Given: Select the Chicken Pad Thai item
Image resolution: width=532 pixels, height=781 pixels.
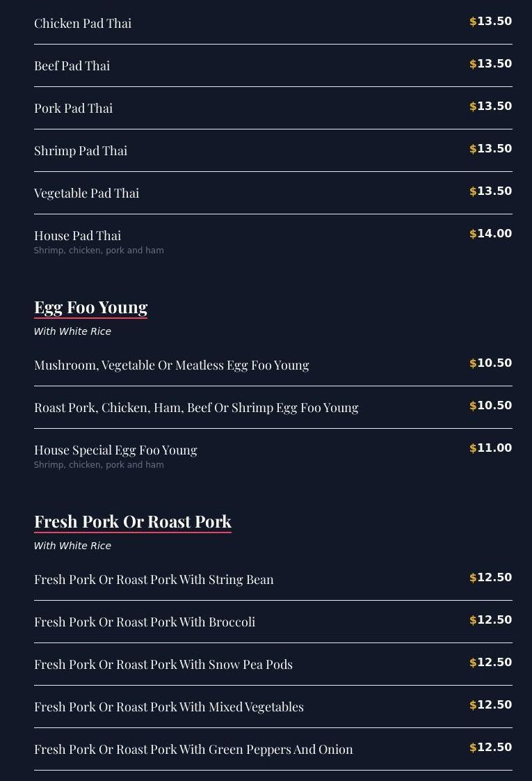Looking at the screenshot, I should point(83,23).
